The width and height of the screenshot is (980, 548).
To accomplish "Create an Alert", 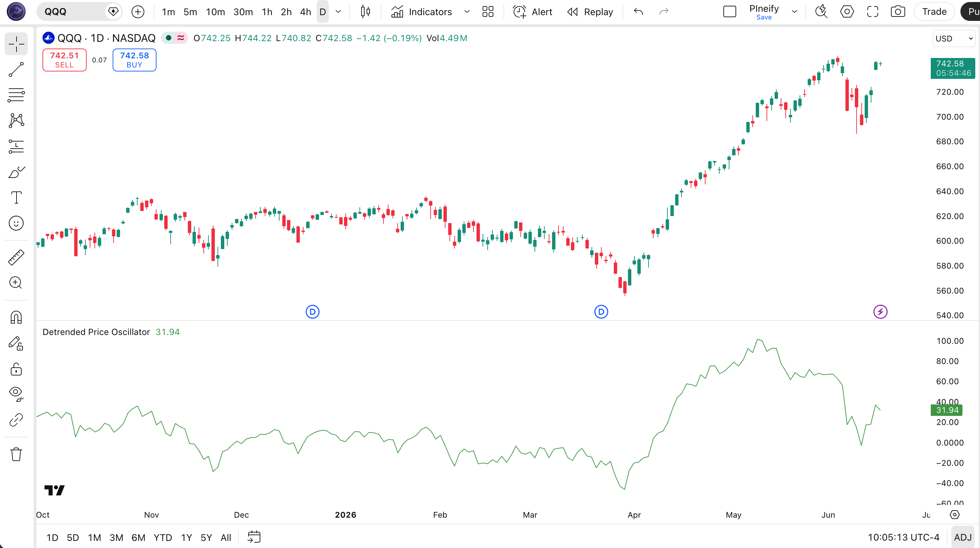I will pos(532,12).
